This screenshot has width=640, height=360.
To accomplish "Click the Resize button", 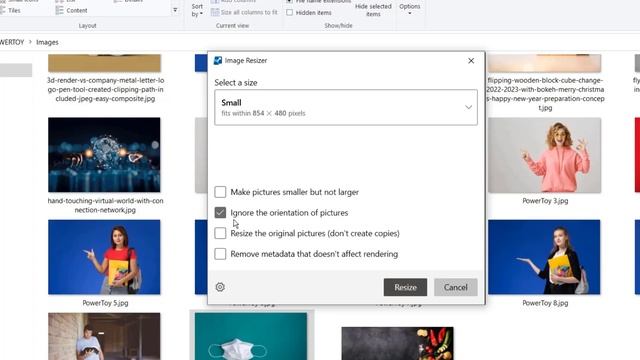I will [x=405, y=287].
